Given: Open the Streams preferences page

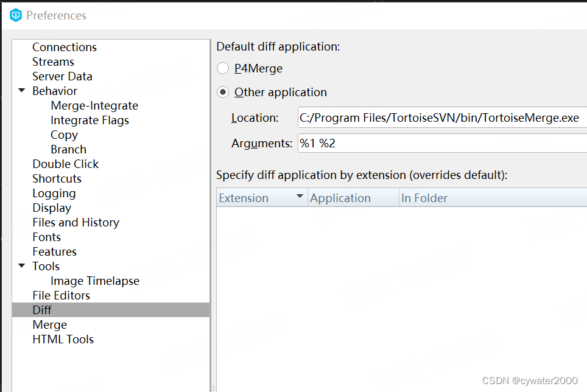Looking at the screenshot, I should [x=53, y=61].
